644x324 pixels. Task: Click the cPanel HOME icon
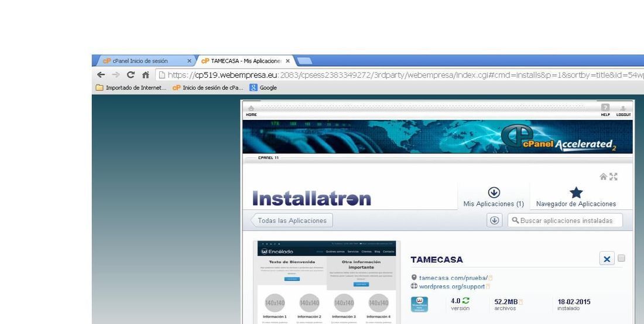point(251,111)
